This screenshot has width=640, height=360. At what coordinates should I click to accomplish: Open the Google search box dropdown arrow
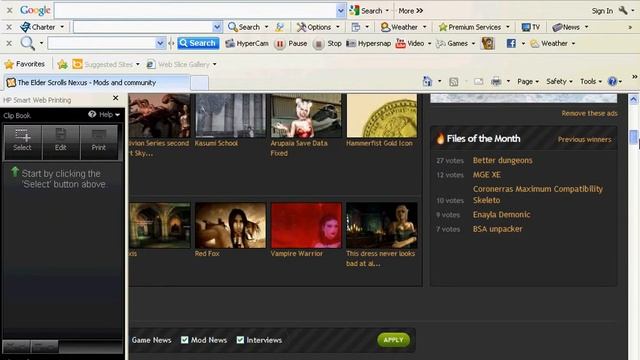tap(341, 11)
